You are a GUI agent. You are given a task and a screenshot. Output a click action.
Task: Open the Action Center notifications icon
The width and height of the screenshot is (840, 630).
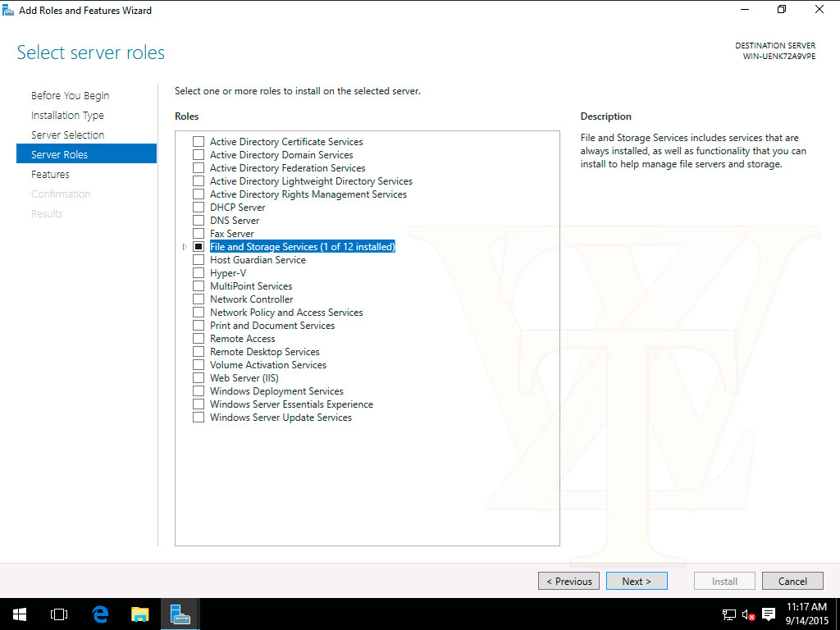[769, 614]
